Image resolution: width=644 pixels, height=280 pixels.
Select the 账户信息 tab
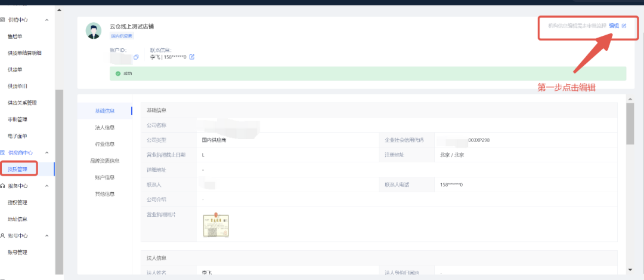pyautogui.click(x=105, y=177)
